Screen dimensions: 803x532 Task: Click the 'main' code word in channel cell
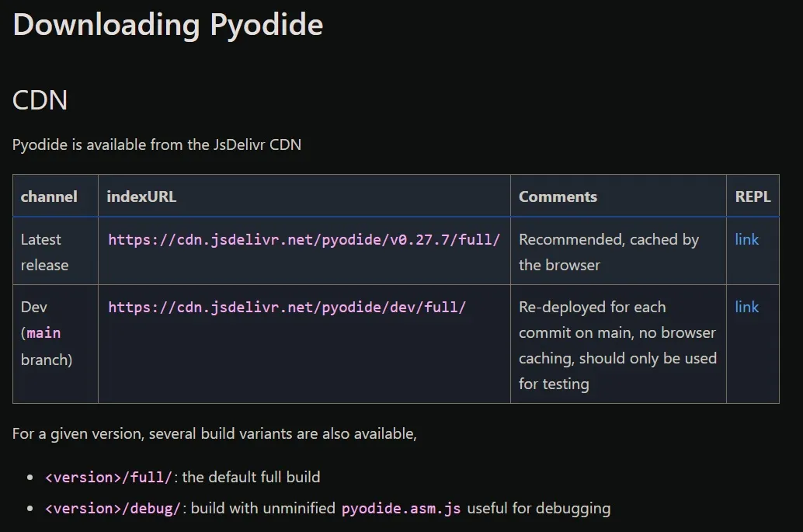coord(43,333)
